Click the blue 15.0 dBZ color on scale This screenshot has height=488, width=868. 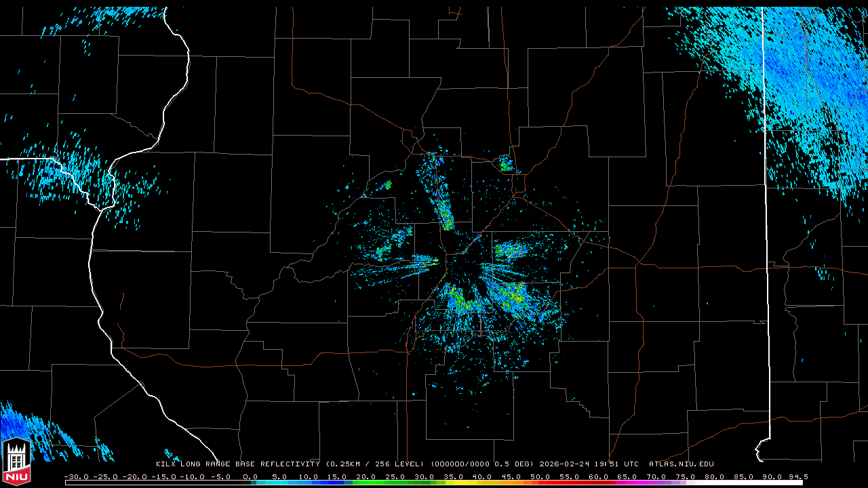[x=337, y=483]
